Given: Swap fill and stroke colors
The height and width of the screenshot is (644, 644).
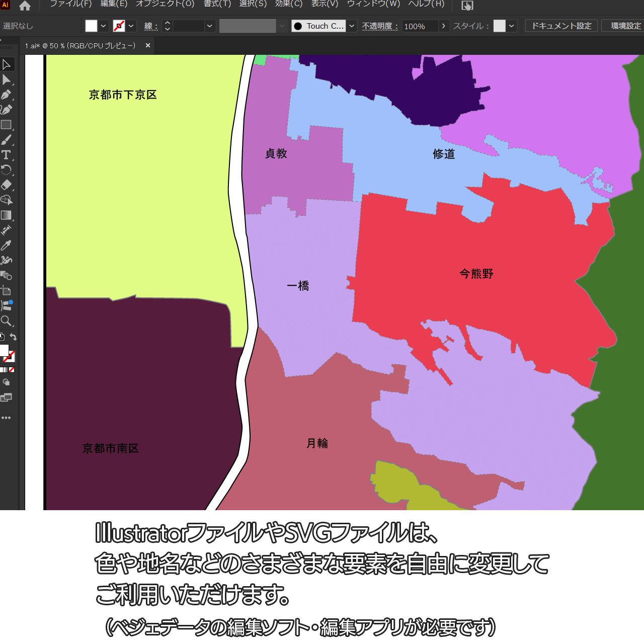Looking at the screenshot, I should (x=14, y=337).
